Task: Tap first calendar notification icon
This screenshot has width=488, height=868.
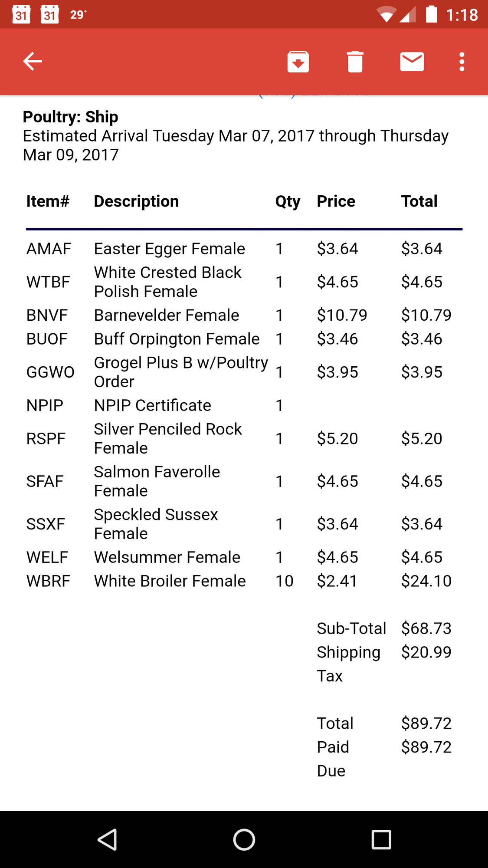Action: click(21, 15)
